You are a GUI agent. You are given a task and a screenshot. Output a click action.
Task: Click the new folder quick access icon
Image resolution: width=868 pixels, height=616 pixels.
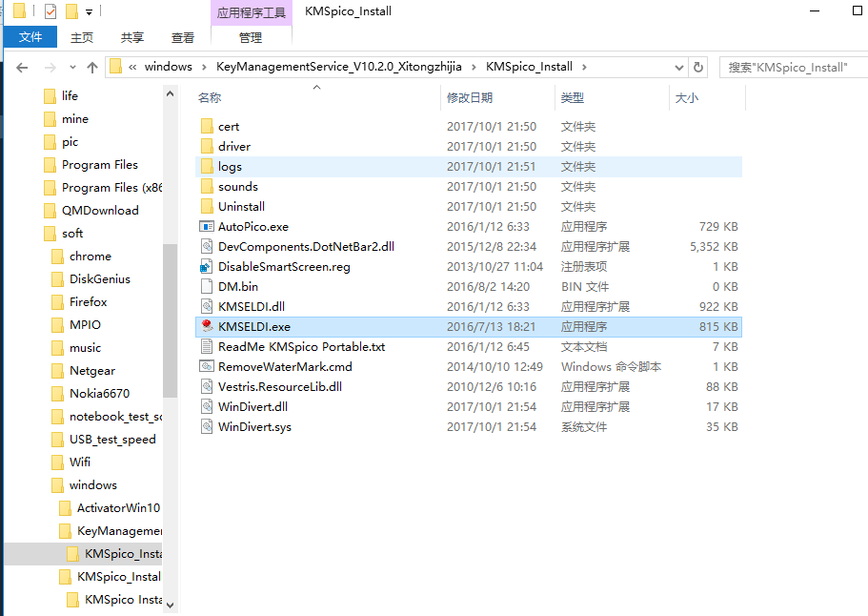tap(71, 11)
